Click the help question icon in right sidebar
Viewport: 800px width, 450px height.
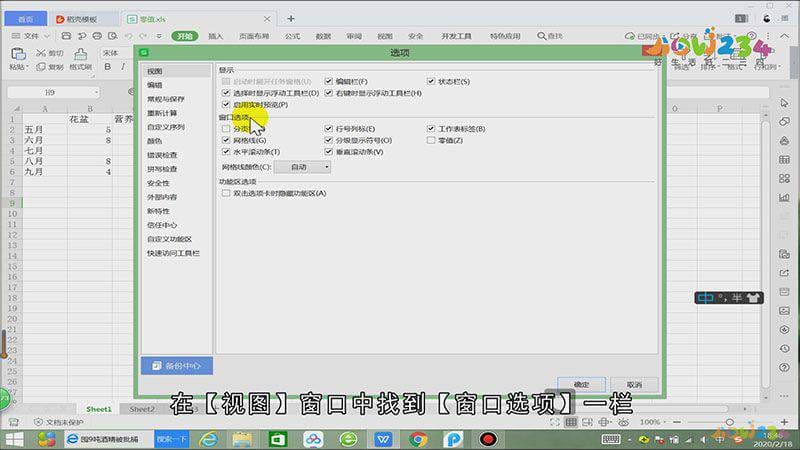[x=784, y=367]
